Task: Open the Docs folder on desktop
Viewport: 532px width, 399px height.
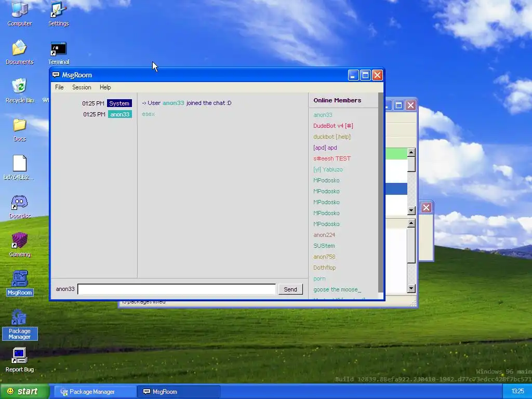Action: coord(19,129)
